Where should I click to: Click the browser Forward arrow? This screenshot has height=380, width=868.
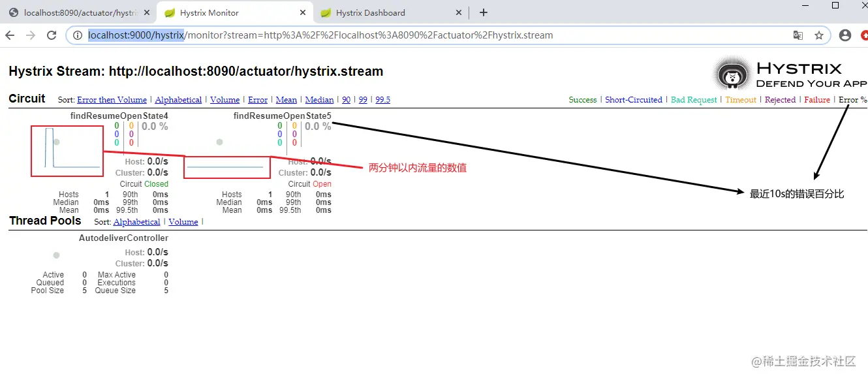tap(31, 35)
